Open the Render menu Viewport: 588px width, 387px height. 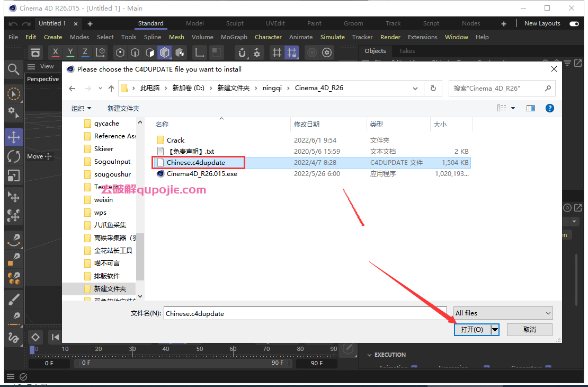pos(390,37)
